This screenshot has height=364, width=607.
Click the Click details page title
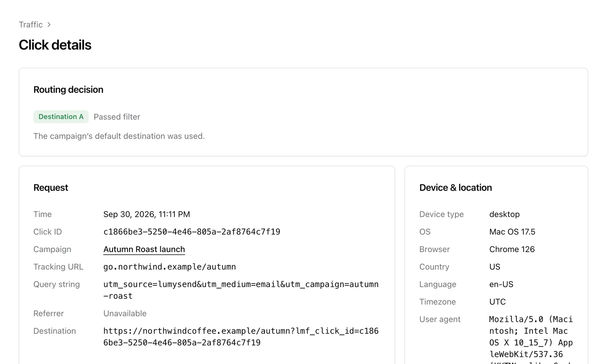(x=55, y=45)
